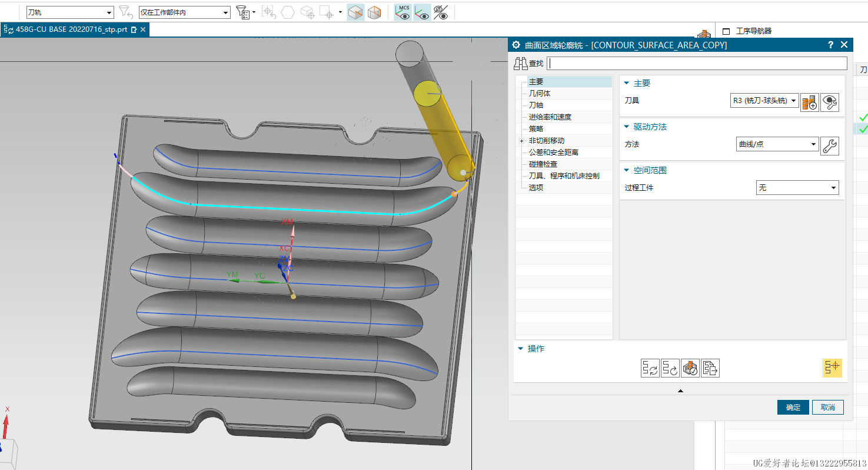Viewport: 868px width, 470px height.
Task: Click the Edit/display tool icon with eye
Action: click(830, 102)
